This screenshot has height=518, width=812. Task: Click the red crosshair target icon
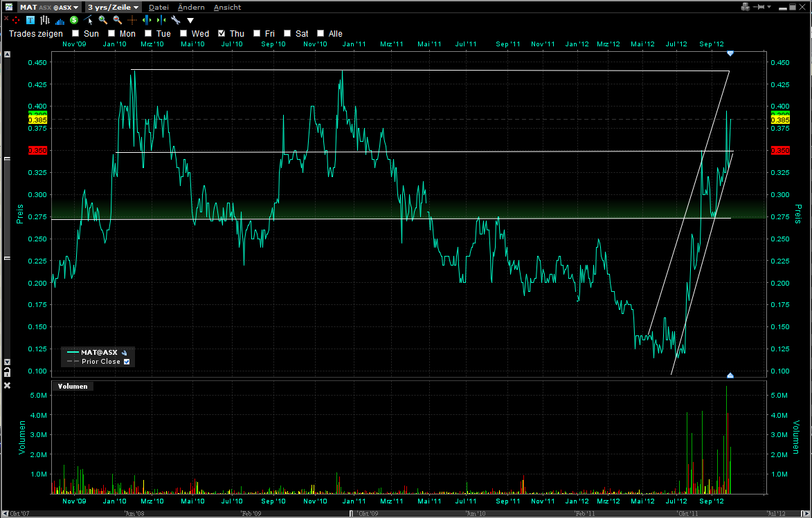[x=15, y=20]
